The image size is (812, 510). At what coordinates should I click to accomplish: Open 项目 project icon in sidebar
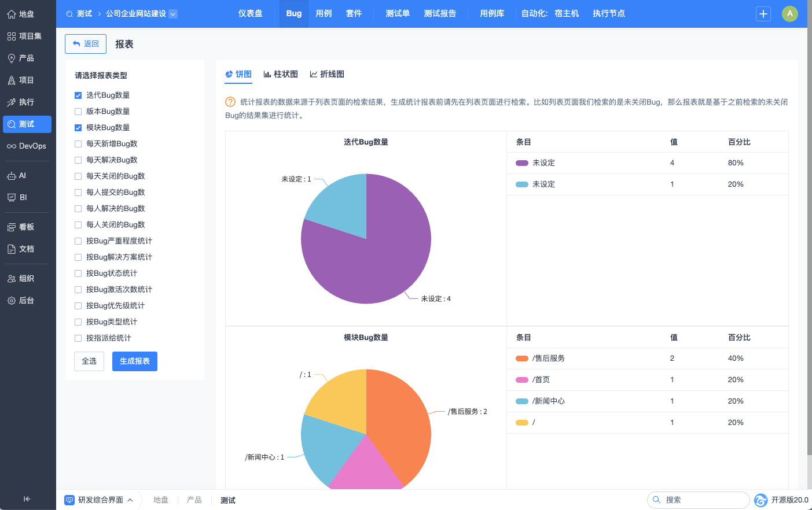coord(12,80)
